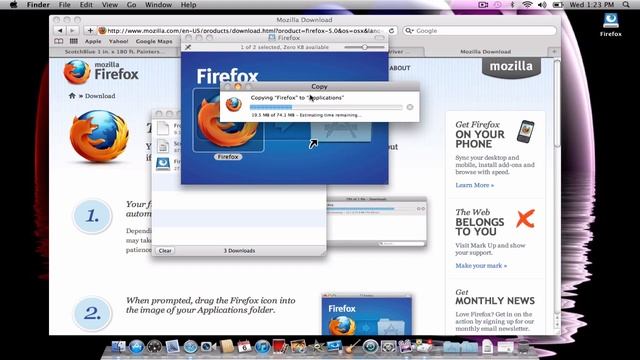Image resolution: width=640 pixels, height=360 pixels.
Task: Click the mozilla home icon near Download breadcrumb
Action: coord(72,96)
